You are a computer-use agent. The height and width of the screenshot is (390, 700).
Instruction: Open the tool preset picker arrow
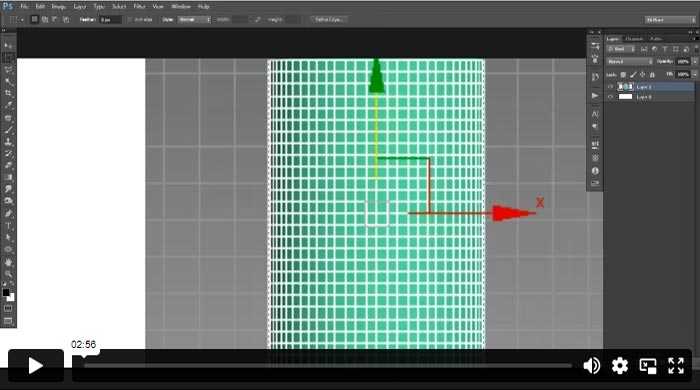tap(22, 20)
